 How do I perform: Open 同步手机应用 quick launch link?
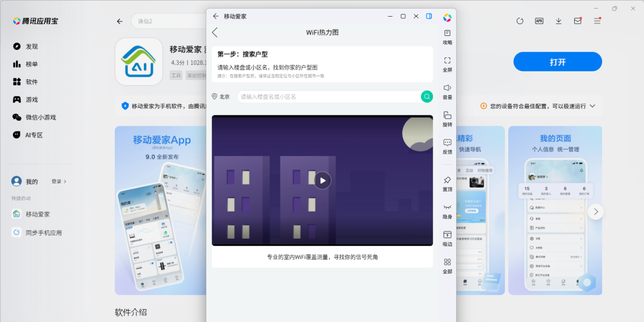coord(43,233)
